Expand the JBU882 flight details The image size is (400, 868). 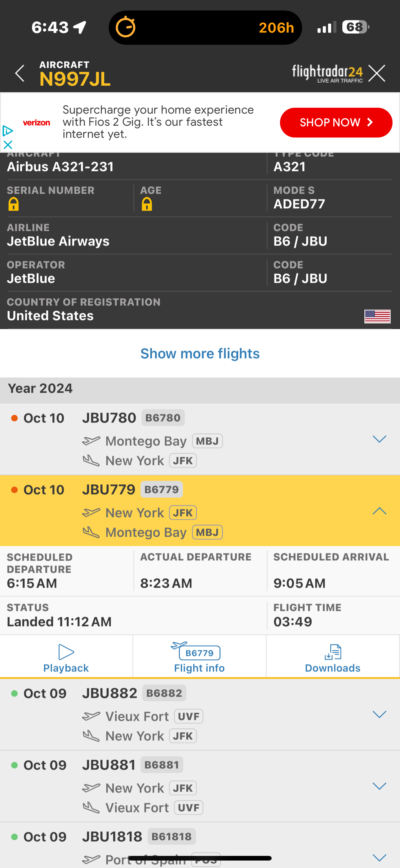379,714
